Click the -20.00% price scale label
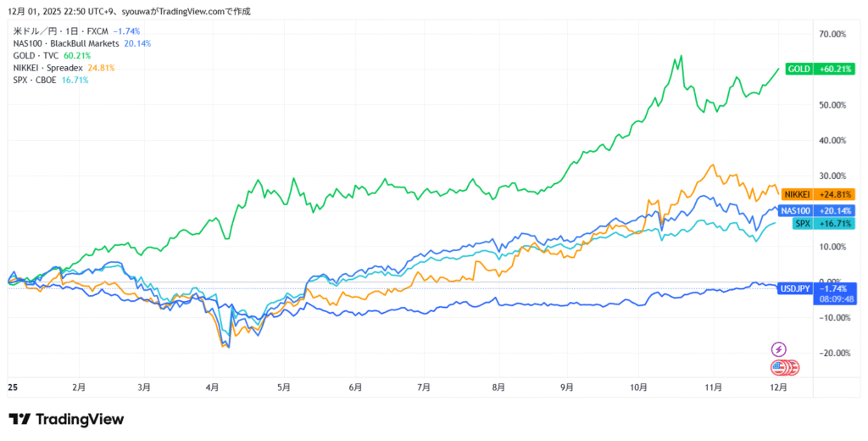The image size is (868, 441). [835, 353]
